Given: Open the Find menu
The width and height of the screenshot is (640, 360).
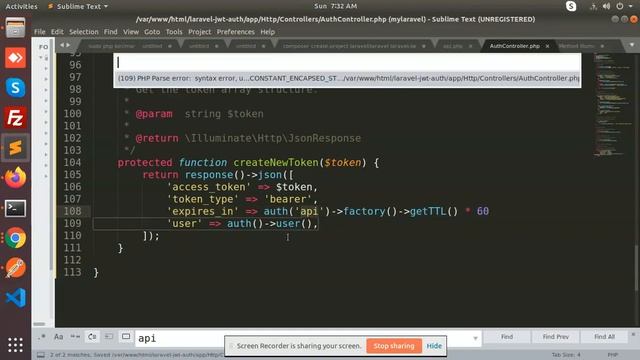Looking at the screenshot, I should click(111, 32).
